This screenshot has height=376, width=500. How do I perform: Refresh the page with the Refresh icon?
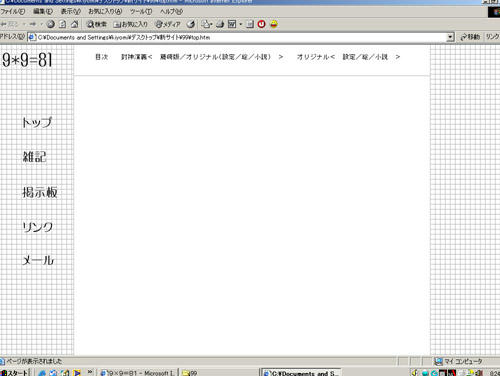[62, 24]
